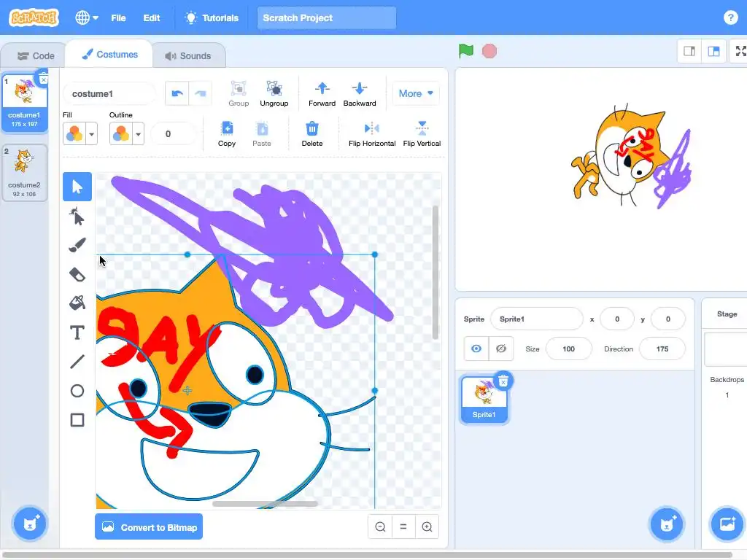Move selection Forward
Viewport: 747px width, 560px height.
[322, 94]
